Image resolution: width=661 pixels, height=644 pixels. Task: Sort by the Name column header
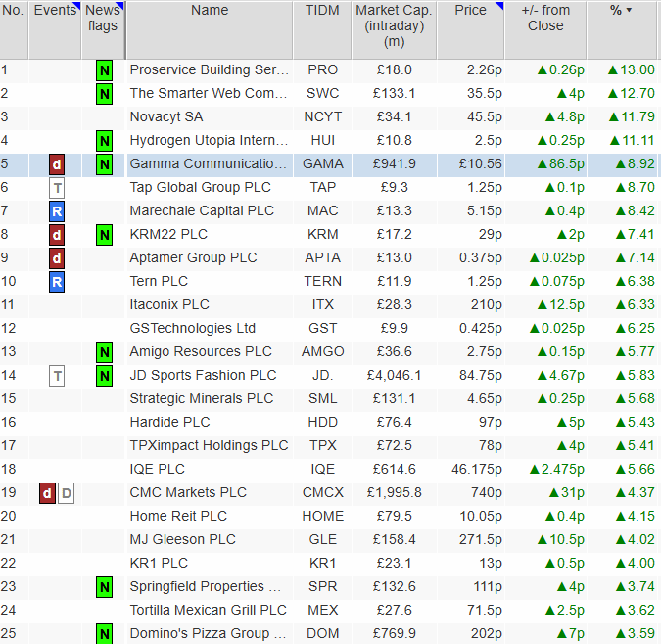(x=210, y=30)
